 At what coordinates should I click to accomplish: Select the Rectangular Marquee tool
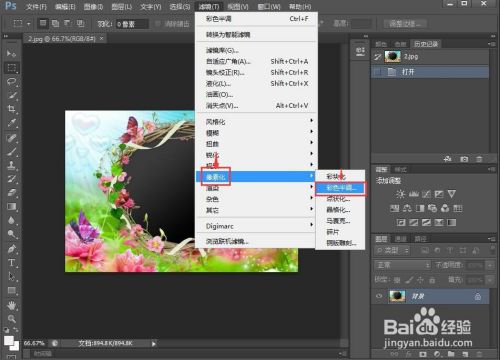tap(11, 68)
